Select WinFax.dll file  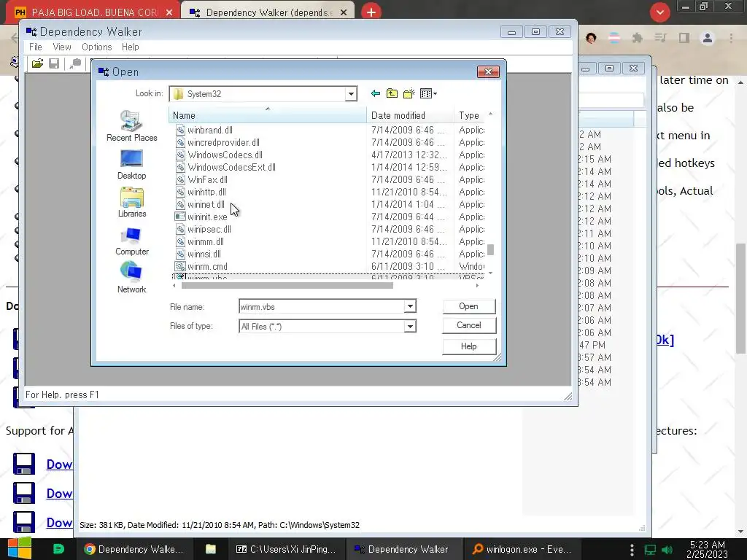[207, 179]
